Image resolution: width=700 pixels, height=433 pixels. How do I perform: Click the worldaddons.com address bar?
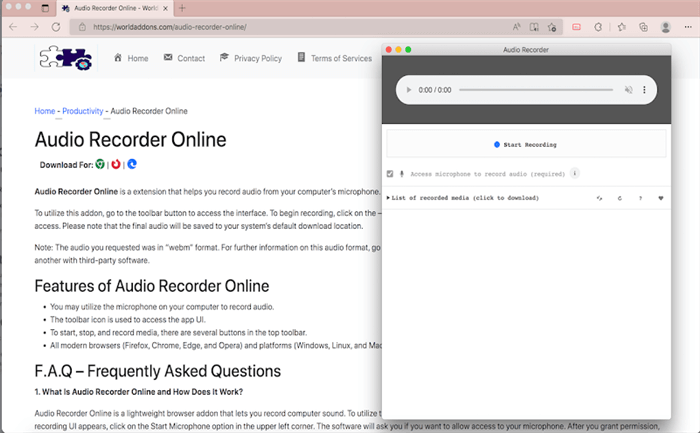pyautogui.click(x=170, y=27)
